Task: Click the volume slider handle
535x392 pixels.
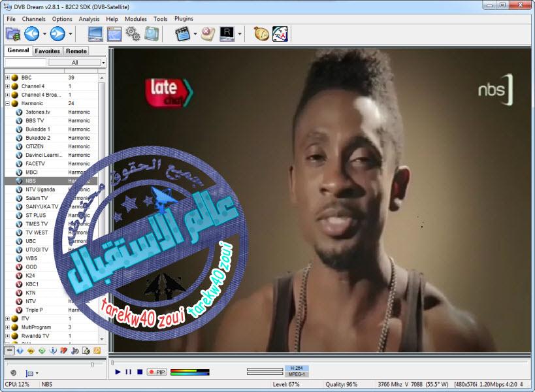Action: pyautogui.click(x=92, y=365)
